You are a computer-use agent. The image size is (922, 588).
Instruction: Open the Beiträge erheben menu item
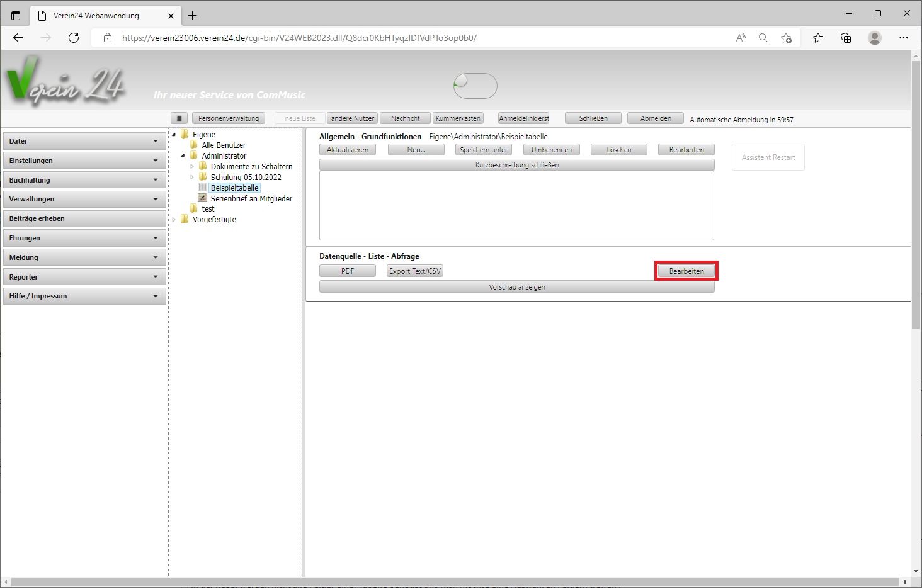point(84,218)
